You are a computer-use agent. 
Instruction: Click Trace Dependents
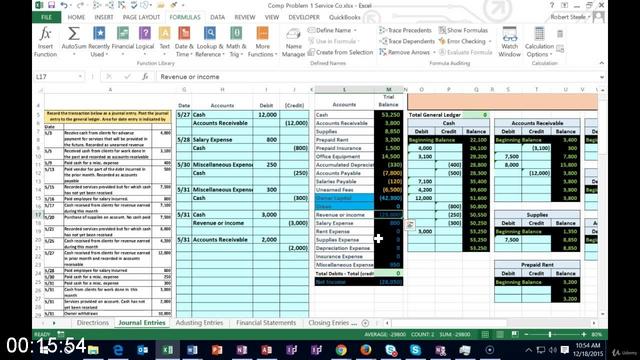pyautogui.click(x=407, y=41)
